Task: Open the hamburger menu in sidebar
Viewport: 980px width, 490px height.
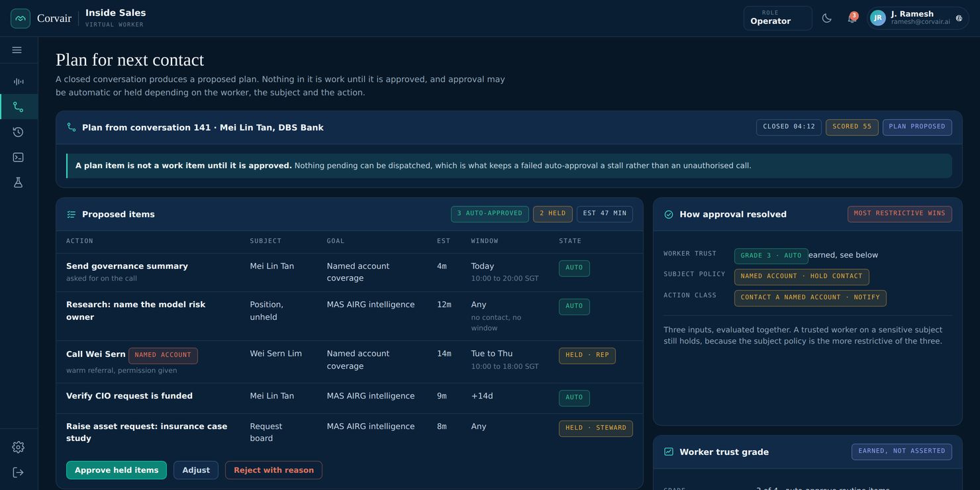Action: pos(17,50)
